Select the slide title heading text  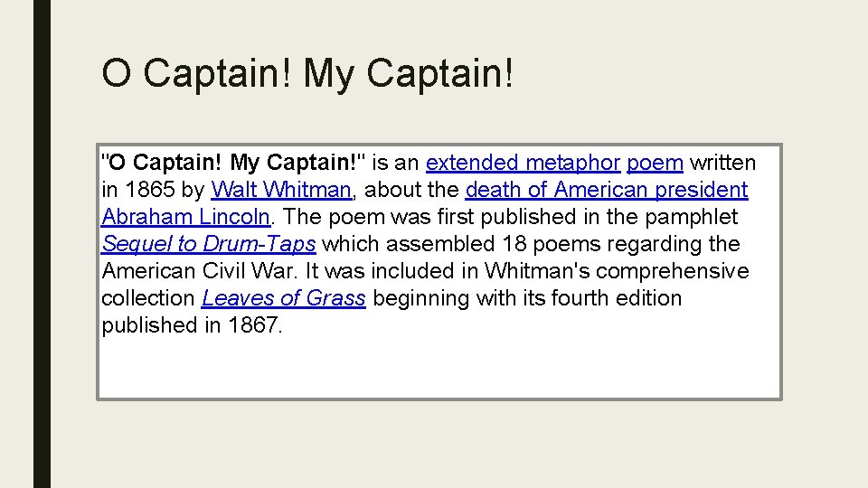307,73
